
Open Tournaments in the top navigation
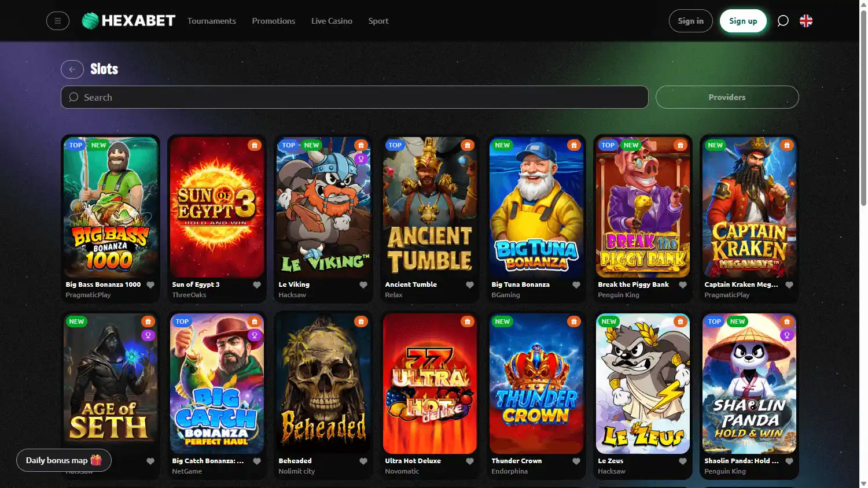212,21
